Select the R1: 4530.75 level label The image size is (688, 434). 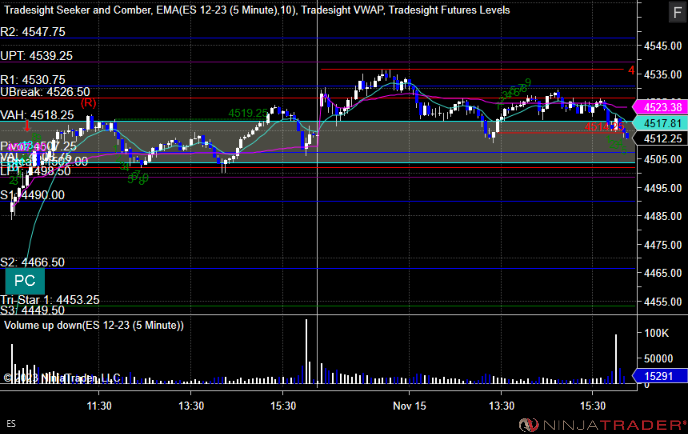point(33,79)
